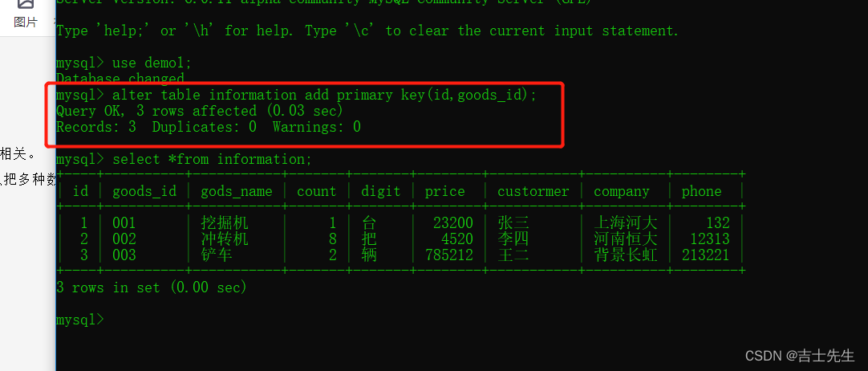Click the 'goods_id' column header
868x371 pixels.
[144, 192]
